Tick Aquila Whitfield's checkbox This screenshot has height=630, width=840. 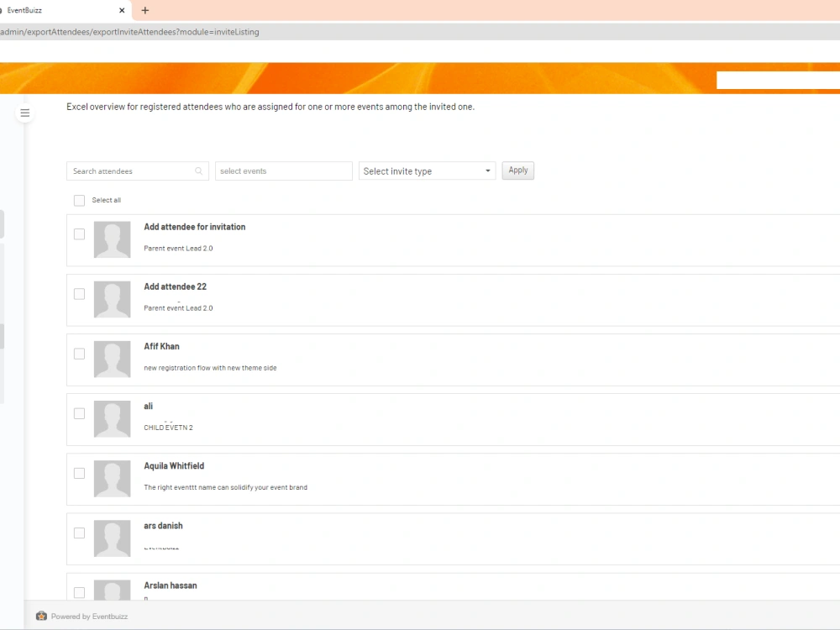(79, 473)
